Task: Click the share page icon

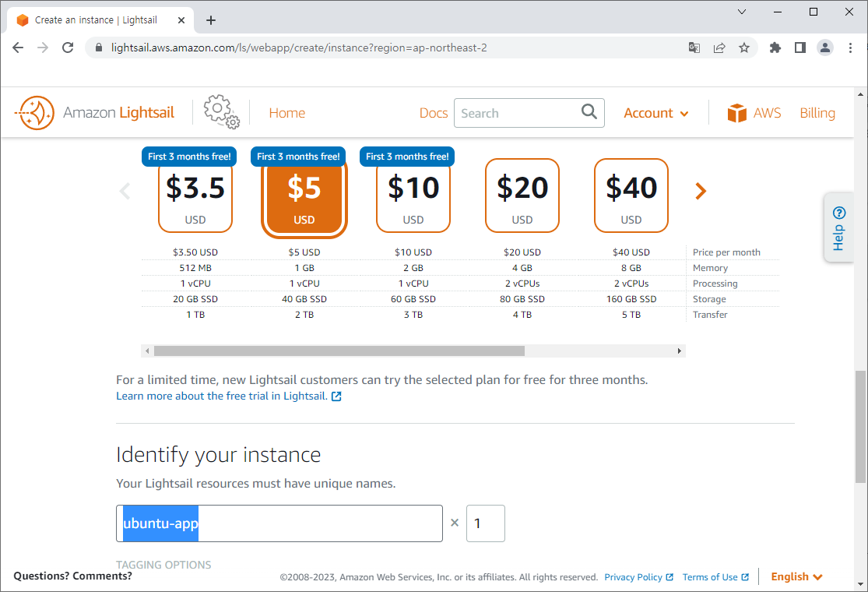Action: tap(719, 48)
